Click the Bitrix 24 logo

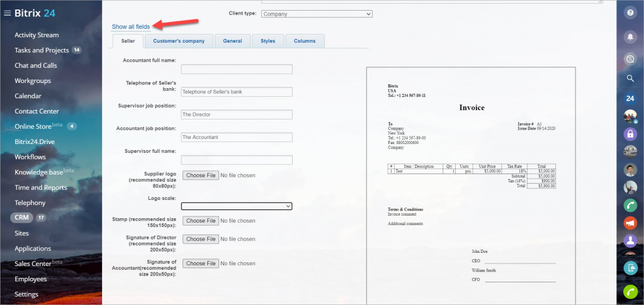[x=35, y=13]
